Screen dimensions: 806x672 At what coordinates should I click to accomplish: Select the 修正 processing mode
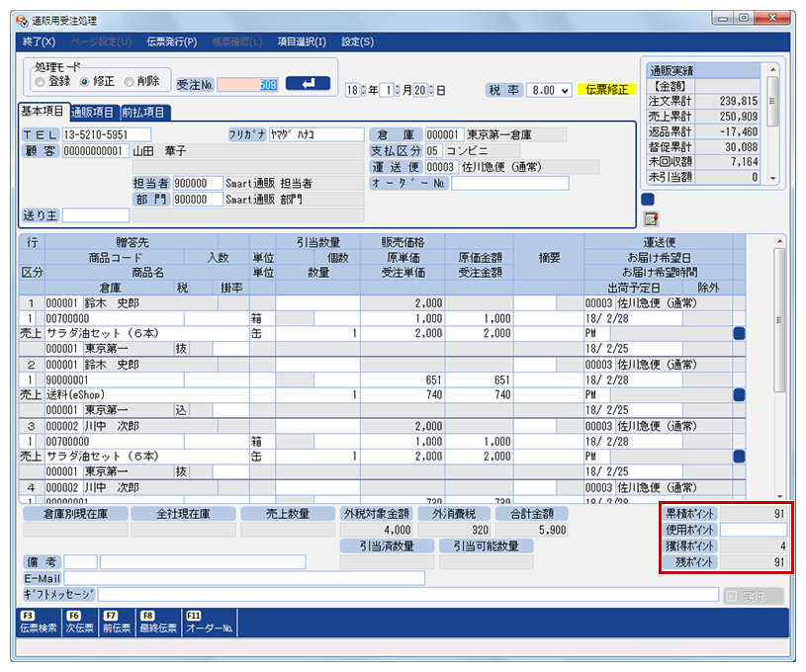(85, 82)
